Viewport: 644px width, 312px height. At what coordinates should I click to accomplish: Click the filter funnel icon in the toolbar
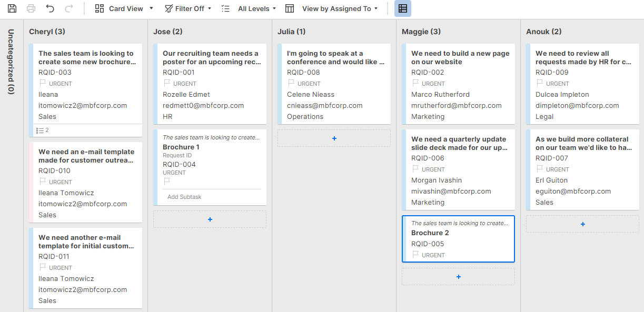pos(168,8)
